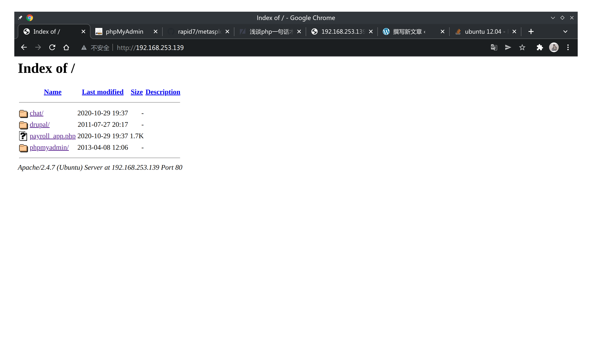Close the phpMyAdmin tab
Screen dimensions: 592x364
click(156, 31)
